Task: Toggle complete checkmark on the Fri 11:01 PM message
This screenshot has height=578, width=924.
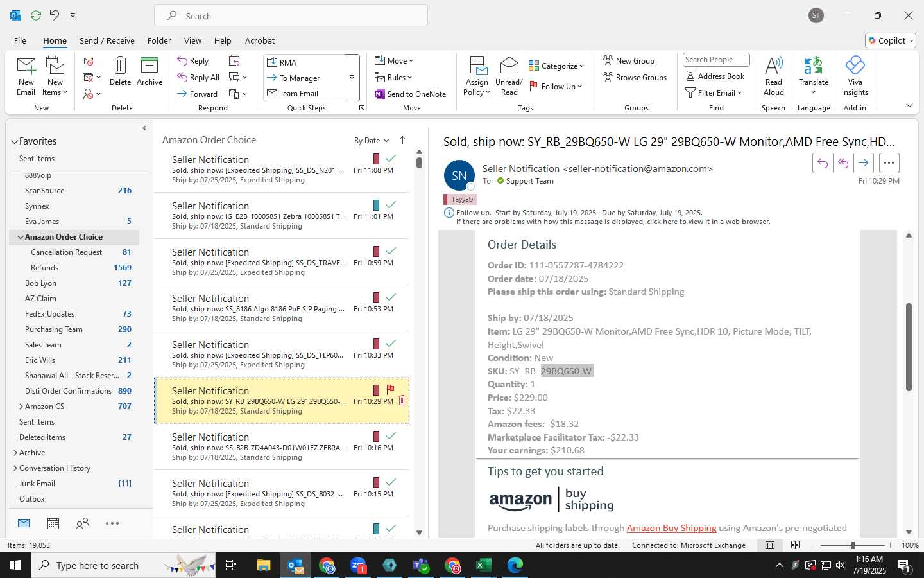Action: coord(390,204)
